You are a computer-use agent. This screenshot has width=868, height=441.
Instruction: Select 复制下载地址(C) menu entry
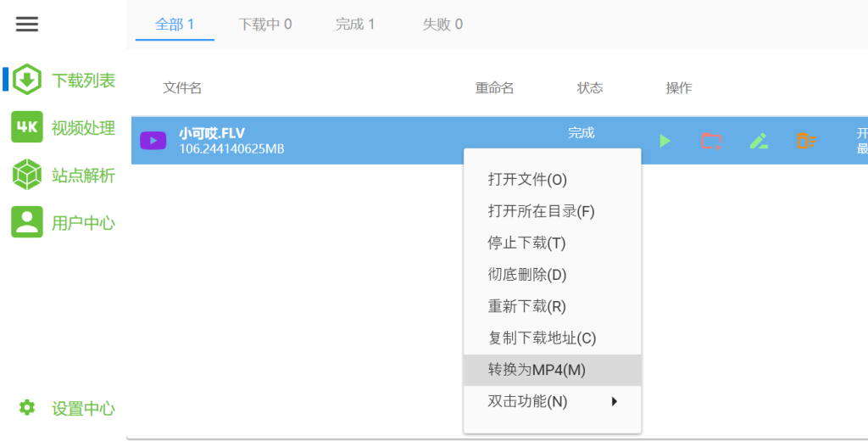point(553,338)
